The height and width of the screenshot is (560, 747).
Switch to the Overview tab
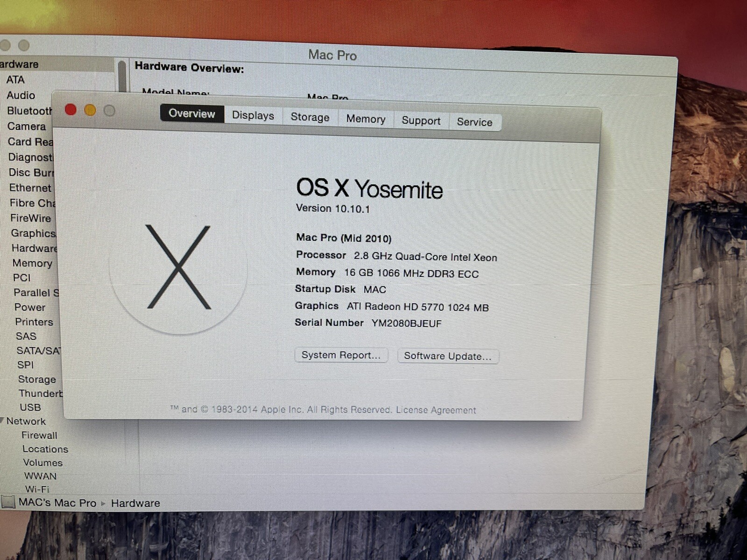tap(192, 113)
